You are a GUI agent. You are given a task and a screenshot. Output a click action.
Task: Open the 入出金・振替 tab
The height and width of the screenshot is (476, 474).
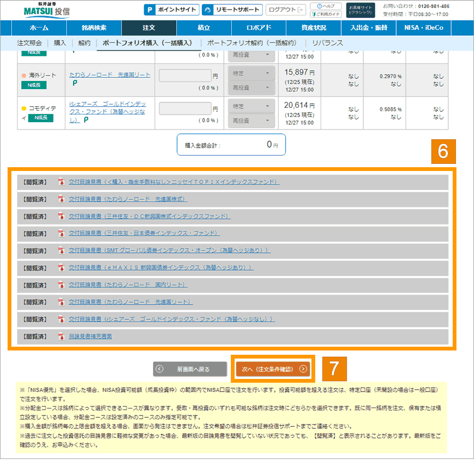(x=369, y=28)
